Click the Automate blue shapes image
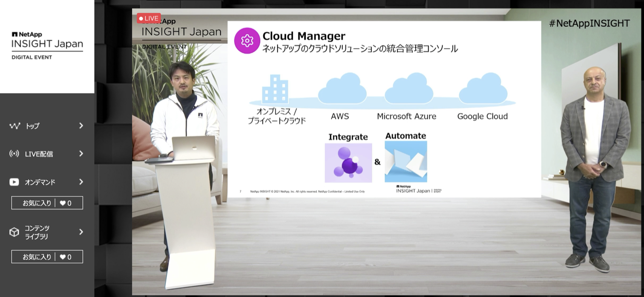This screenshot has width=644, height=297. pyautogui.click(x=406, y=162)
